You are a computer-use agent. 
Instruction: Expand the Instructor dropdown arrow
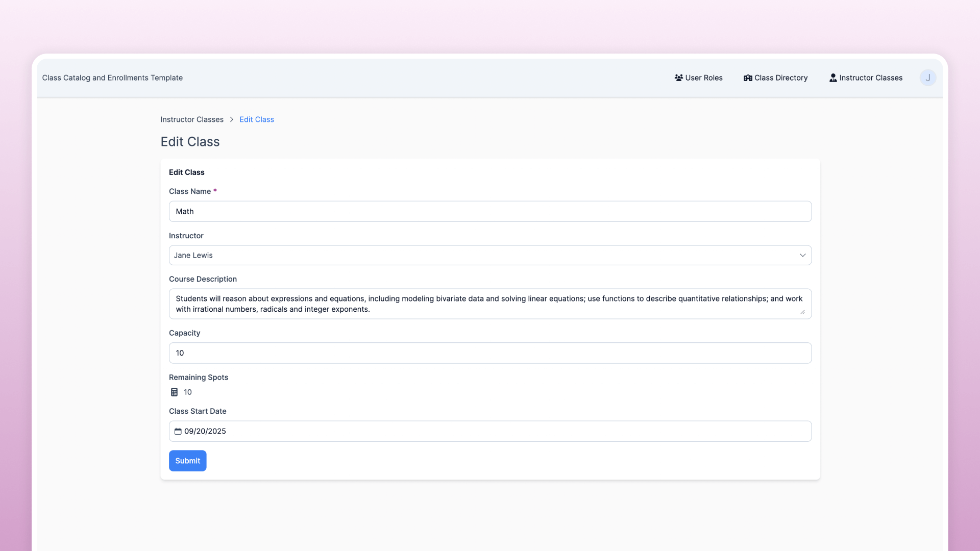pos(802,255)
